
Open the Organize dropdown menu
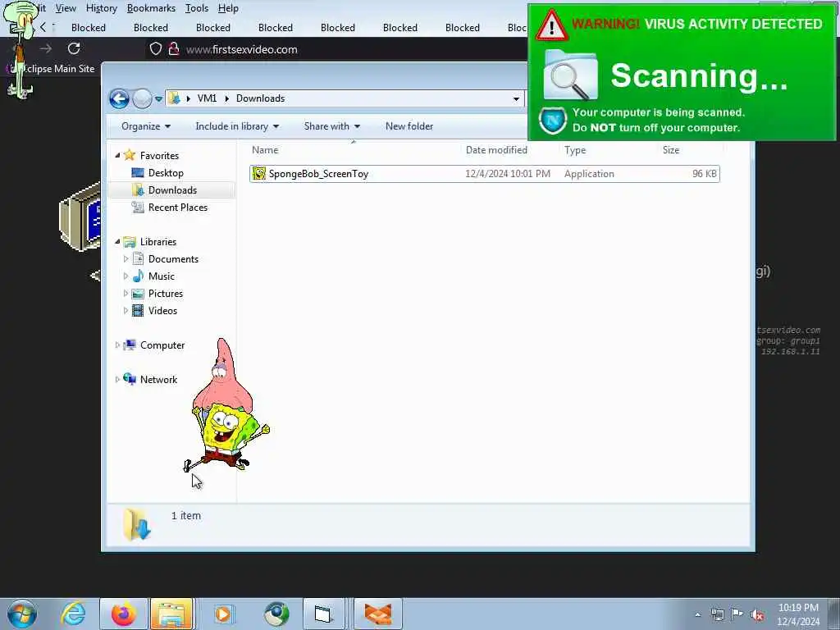pos(146,126)
